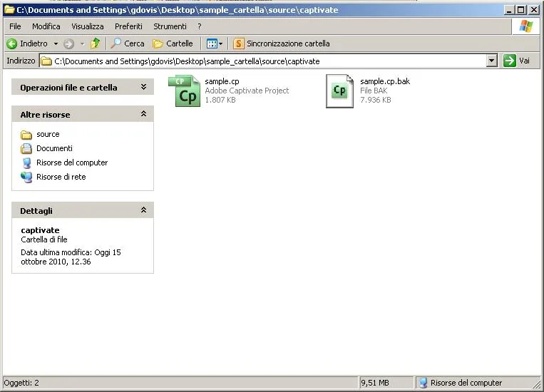This screenshot has width=544, height=392.
Task: Click the Indietro button label
Action: (34, 43)
